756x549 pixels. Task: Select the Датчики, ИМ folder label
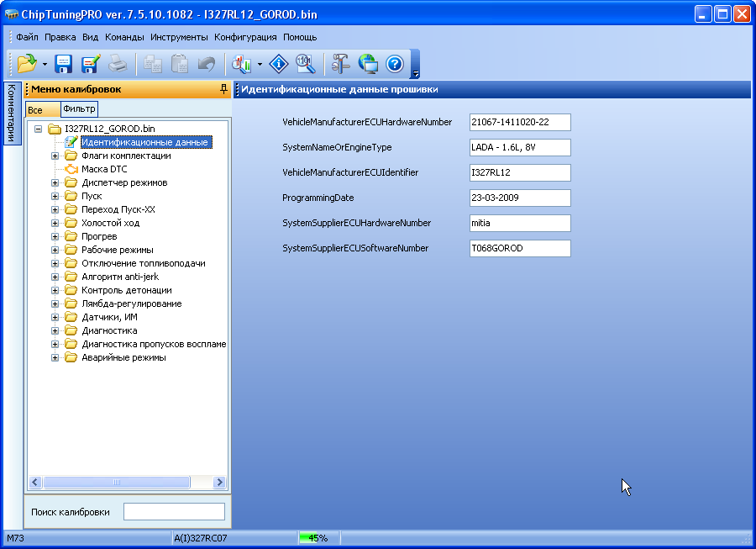pyautogui.click(x=109, y=318)
